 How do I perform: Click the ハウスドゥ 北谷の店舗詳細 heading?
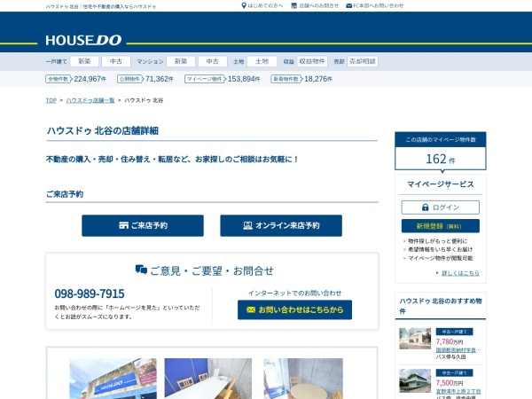[103, 131]
